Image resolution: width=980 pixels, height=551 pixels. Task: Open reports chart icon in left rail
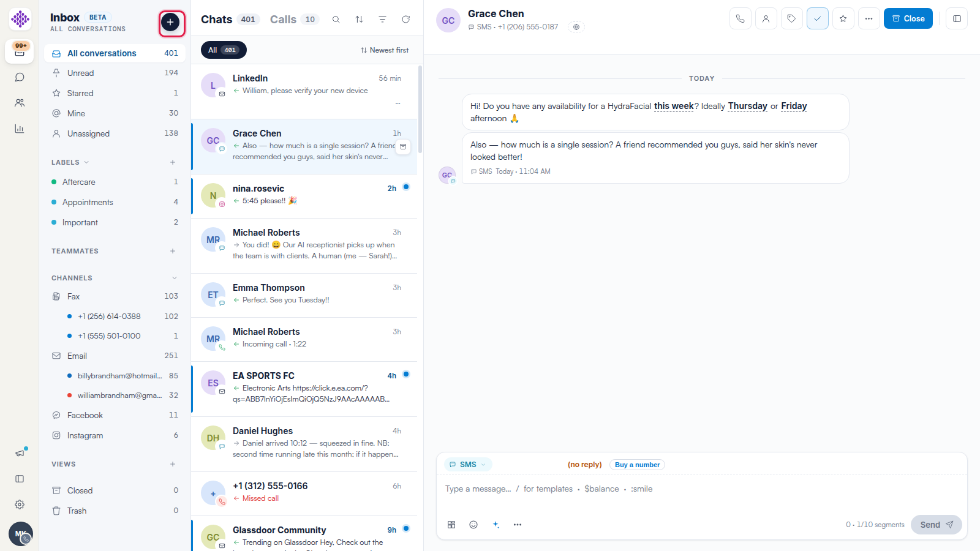pos(20,129)
